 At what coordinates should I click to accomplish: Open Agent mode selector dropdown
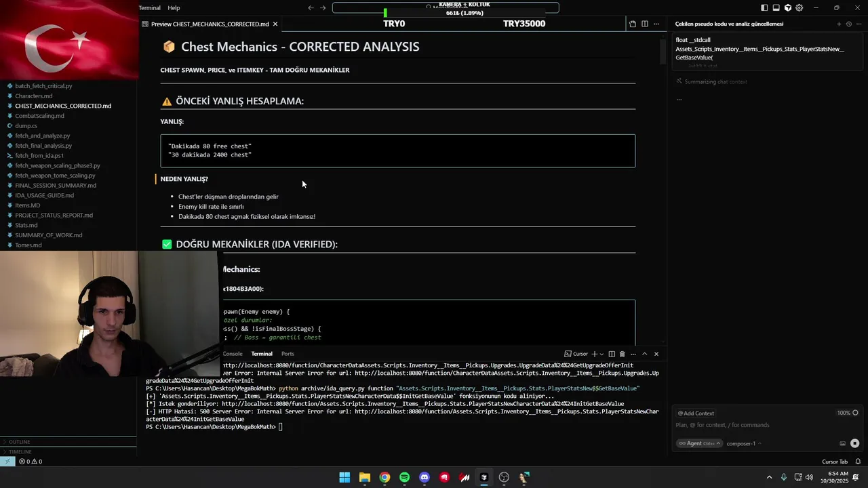[699, 443]
